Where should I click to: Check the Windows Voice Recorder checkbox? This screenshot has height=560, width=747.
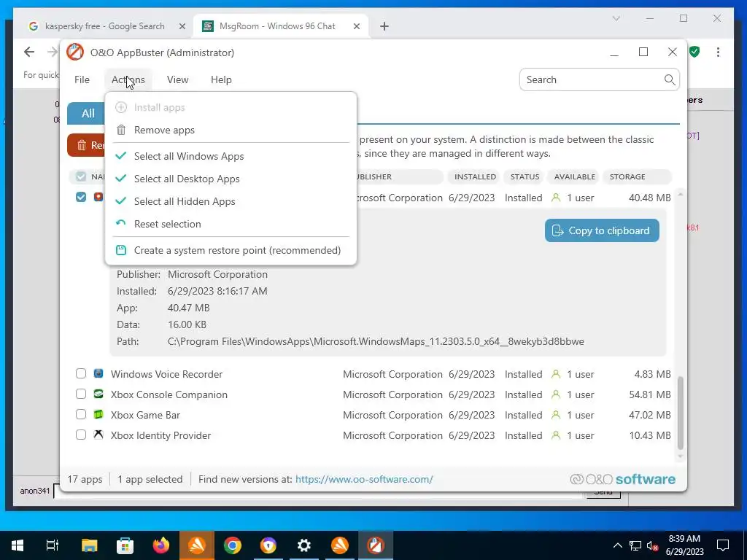tap(81, 373)
